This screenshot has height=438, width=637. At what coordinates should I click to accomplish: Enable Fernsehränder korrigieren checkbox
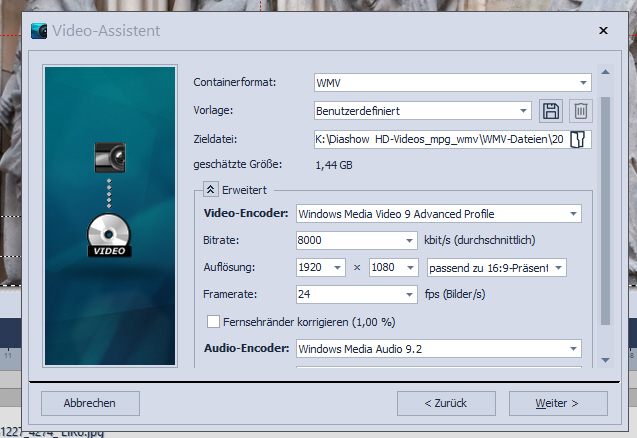click(213, 322)
